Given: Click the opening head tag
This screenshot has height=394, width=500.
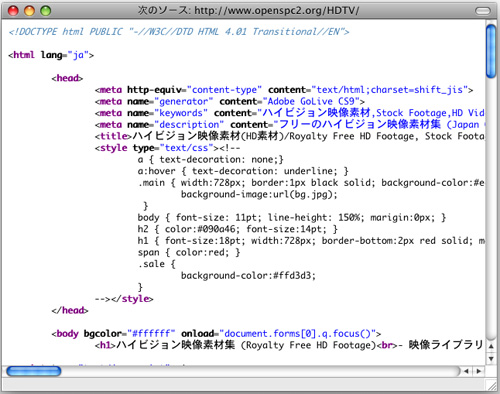Looking at the screenshot, I should 67,78.
